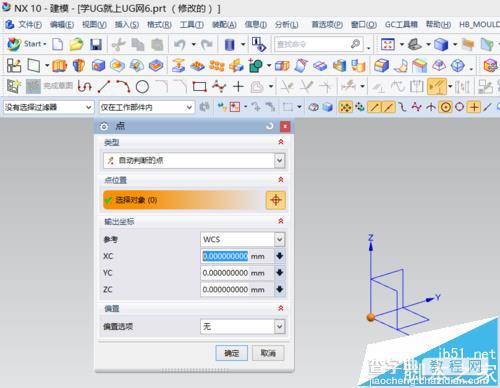Collapse the Offset section chevron
The width and height of the screenshot is (500, 388).
click(x=281, y=308)
